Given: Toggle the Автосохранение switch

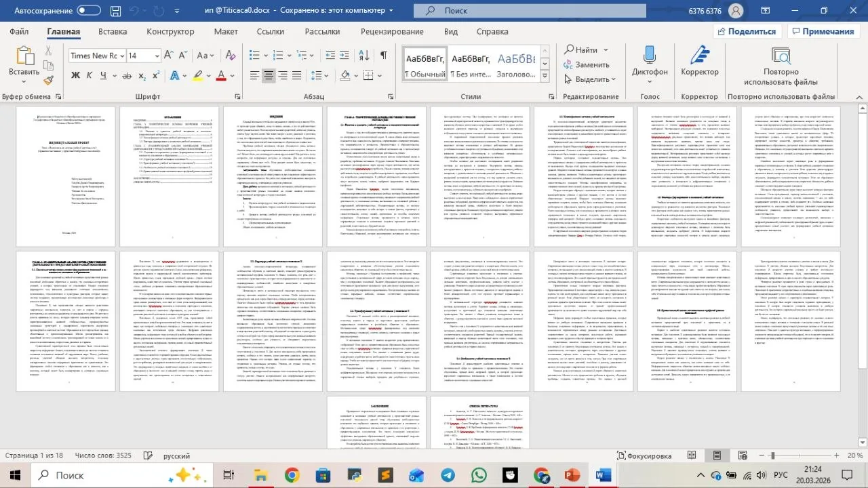Looking at the screenshot, I should pos(89,10).
